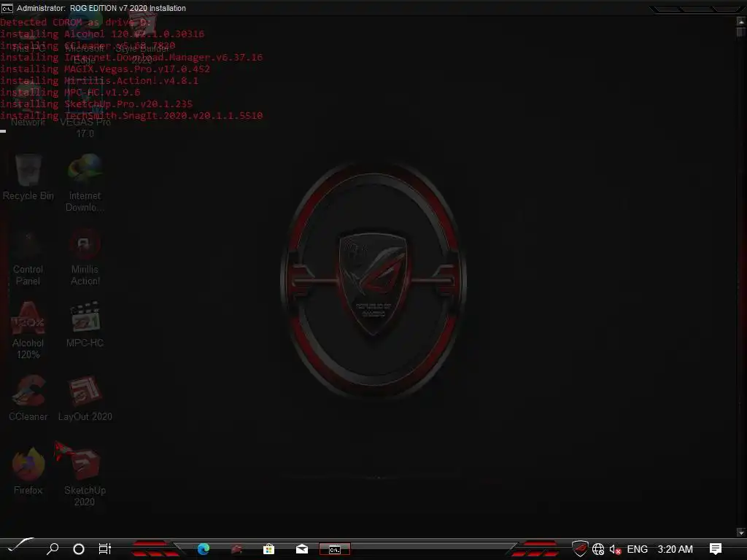Select the CCleaner desktop icon
This screenshot has height=560, width=747.
tap(28, 399)
